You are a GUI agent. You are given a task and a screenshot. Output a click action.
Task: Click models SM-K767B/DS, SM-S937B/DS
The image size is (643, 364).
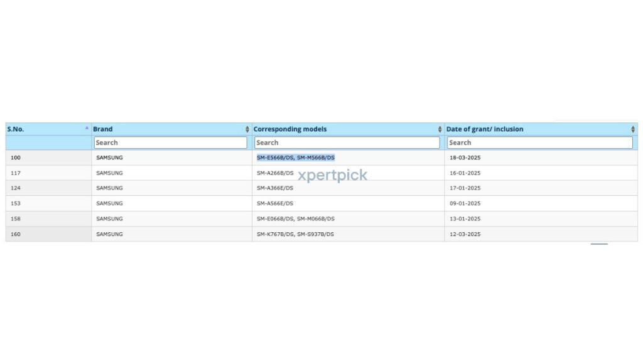tap(295, 234)
